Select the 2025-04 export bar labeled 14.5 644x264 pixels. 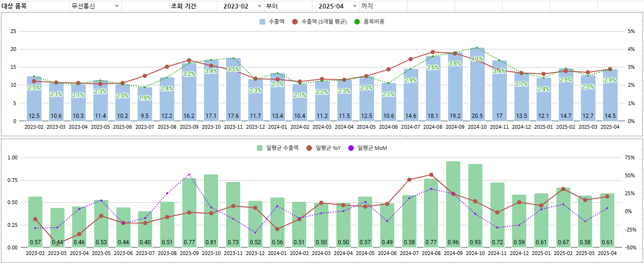click(x=610, y=94)
